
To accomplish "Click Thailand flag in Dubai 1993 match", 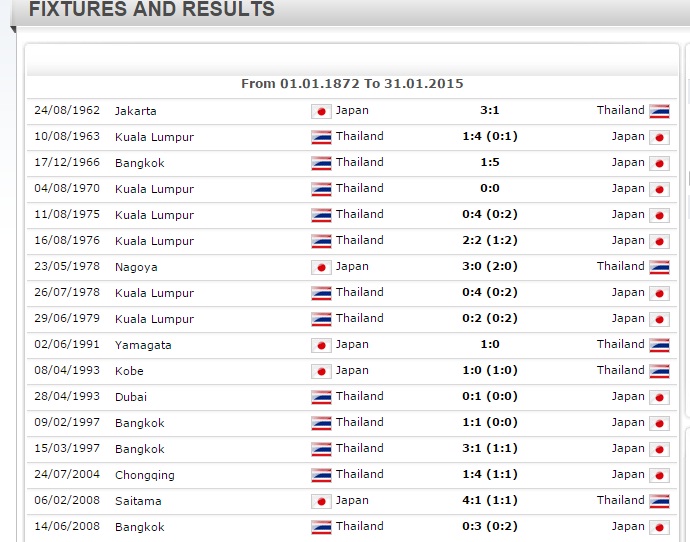I will point(321,397).
